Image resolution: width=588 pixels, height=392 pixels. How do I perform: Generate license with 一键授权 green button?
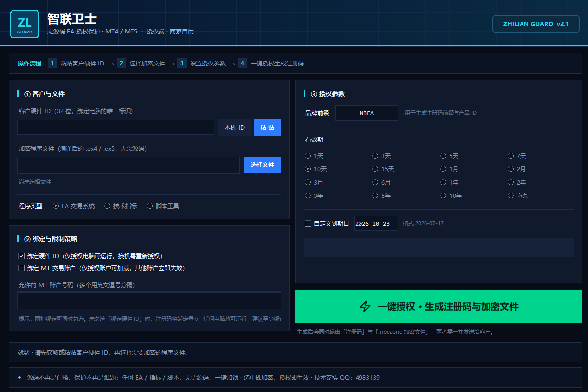point(439,306)
